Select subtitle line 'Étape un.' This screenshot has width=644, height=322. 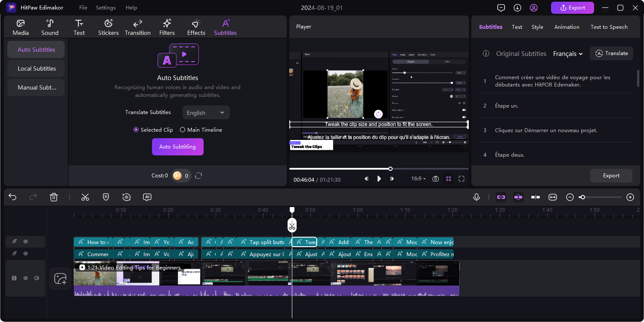click(556, 105)
